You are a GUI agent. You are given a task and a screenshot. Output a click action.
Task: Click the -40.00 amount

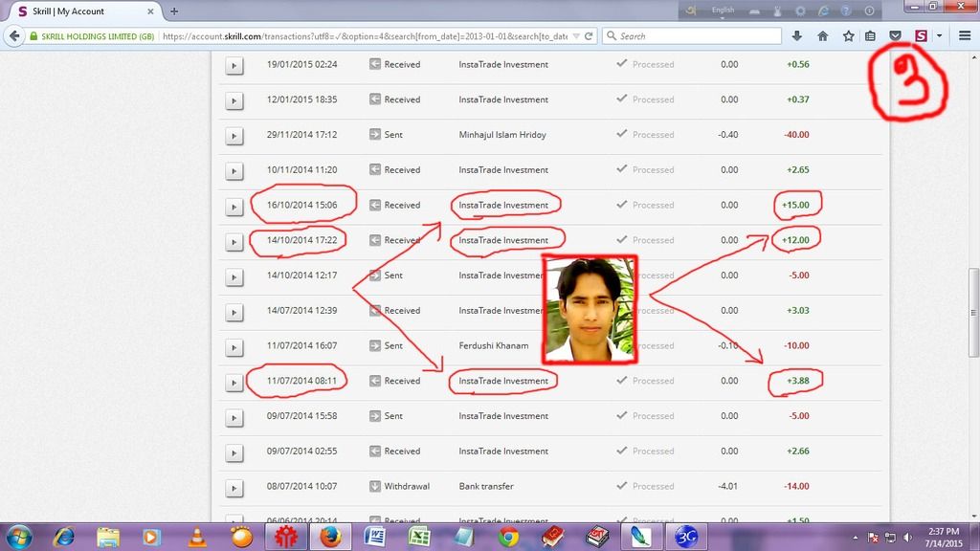point(796,134)
